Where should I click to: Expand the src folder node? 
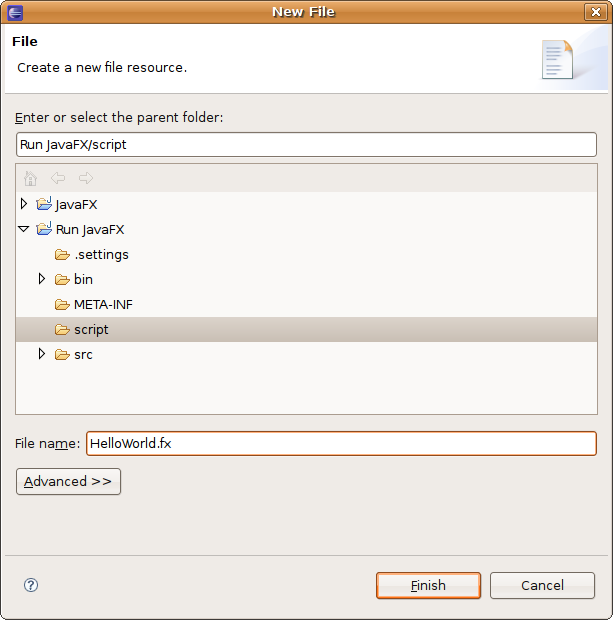42,354
